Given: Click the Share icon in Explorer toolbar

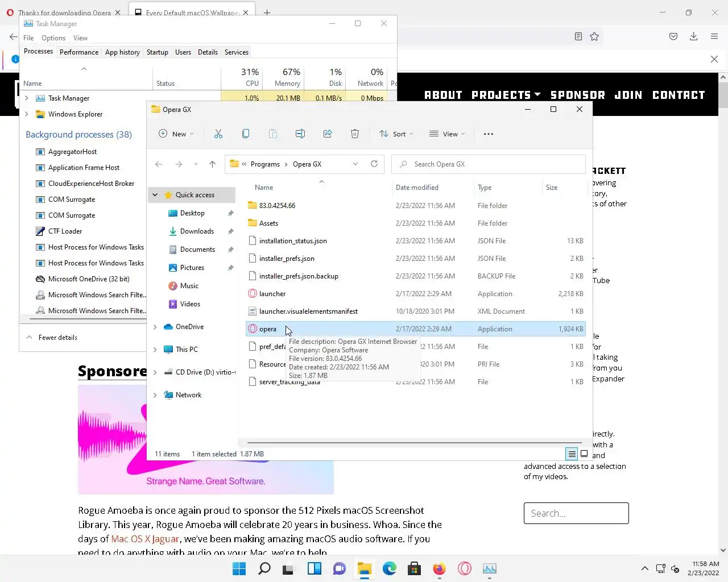Looking at the screenshot, I should coord(328,134).
